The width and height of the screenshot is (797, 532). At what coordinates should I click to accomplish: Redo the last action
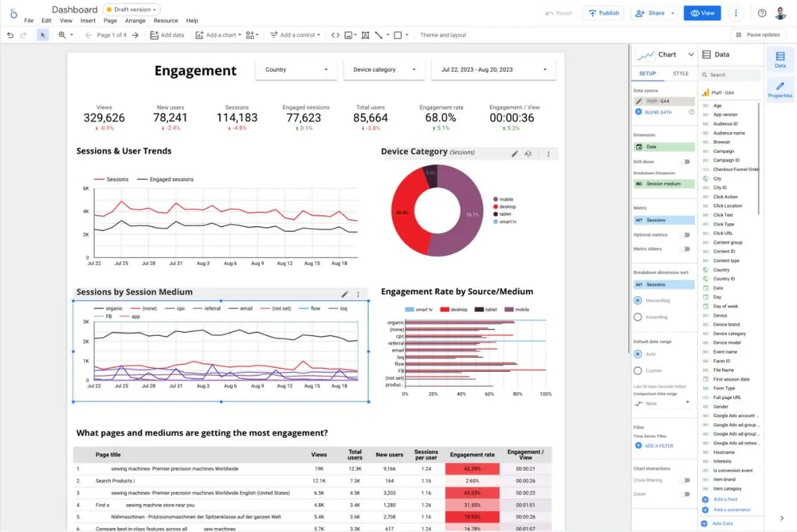coord(23,35)
